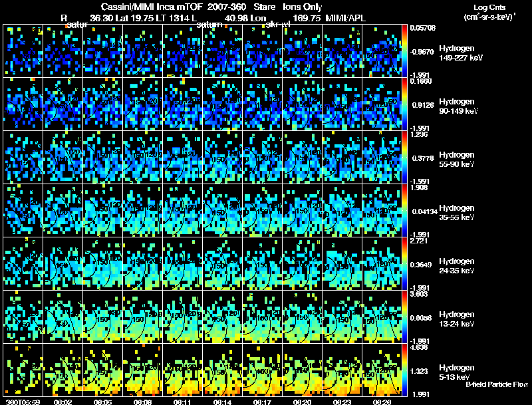Click the 55-90 keV color scale bar
Image resolution: width=532 pixels, height=405 pixels.
[x=404, y=158]
